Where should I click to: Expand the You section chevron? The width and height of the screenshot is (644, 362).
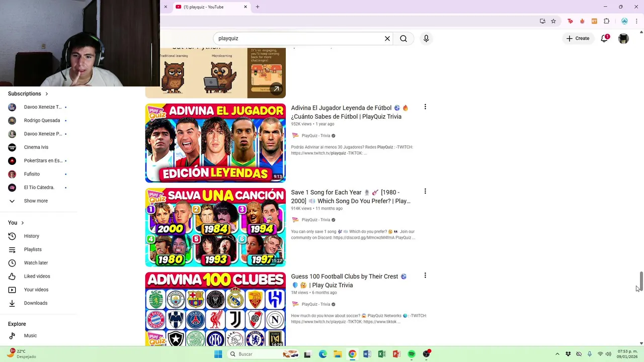point(22,223)
